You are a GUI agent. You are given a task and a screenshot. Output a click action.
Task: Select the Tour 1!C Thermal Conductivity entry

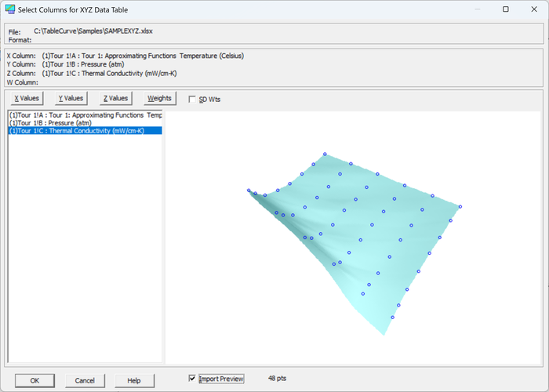click(x=85, y=131)
